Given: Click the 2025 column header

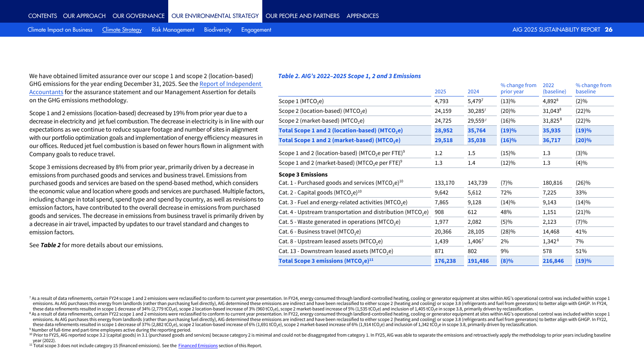Looking at the screenshot, I should (x=440, y=92).
